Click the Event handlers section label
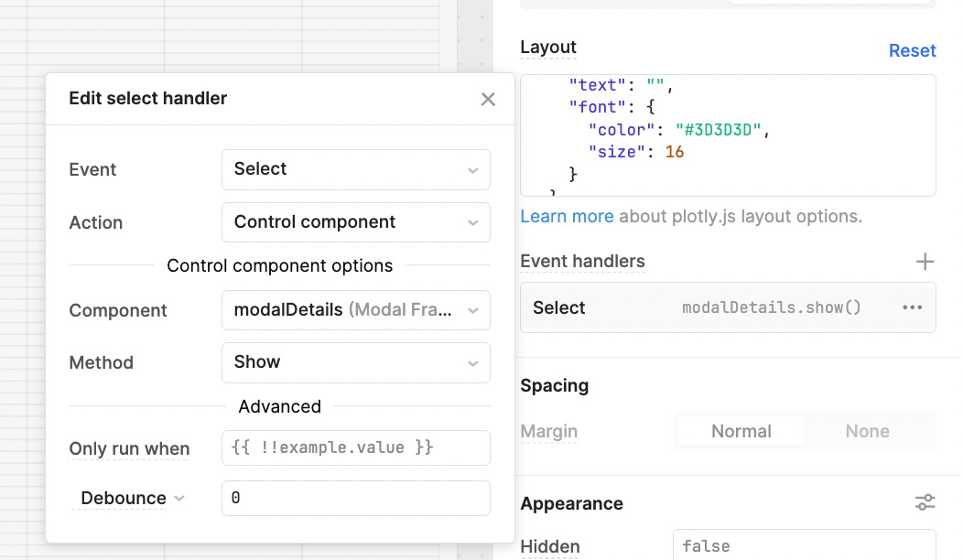Screen dimensions: 963x560 (582, 262)
